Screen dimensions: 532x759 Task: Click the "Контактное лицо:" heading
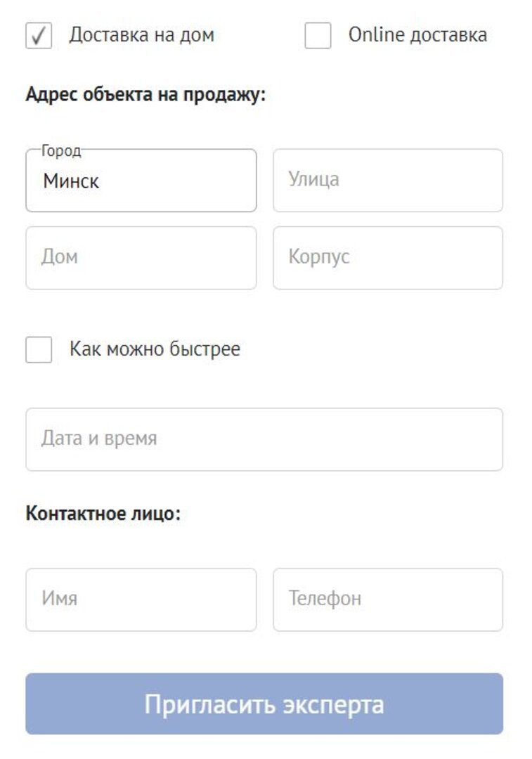103,514
